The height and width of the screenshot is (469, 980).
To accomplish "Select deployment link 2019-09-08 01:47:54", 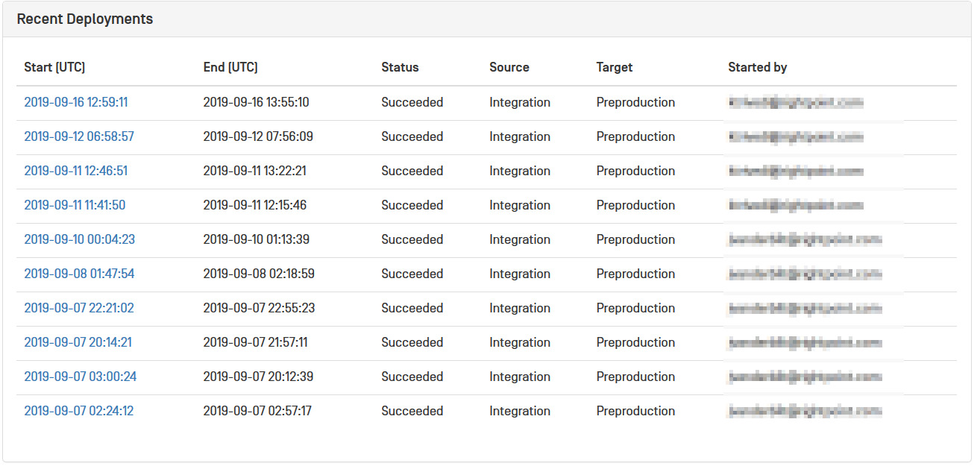I will point(79,274).
